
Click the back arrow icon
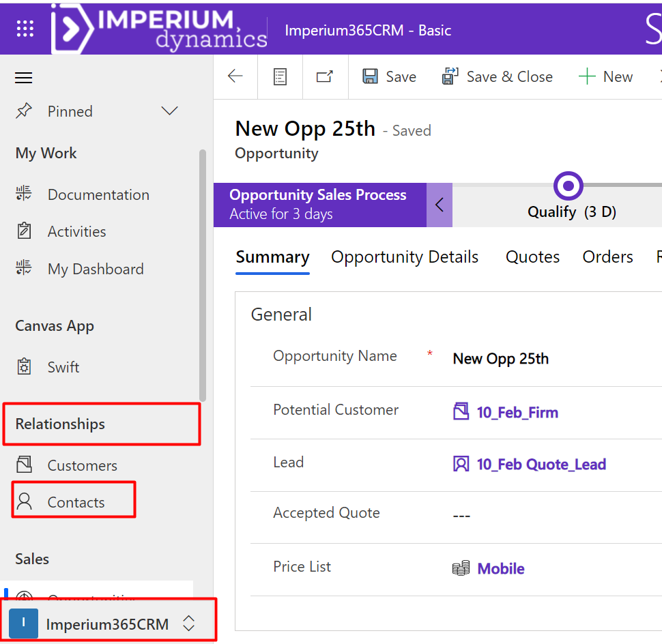tap(235, 76)
